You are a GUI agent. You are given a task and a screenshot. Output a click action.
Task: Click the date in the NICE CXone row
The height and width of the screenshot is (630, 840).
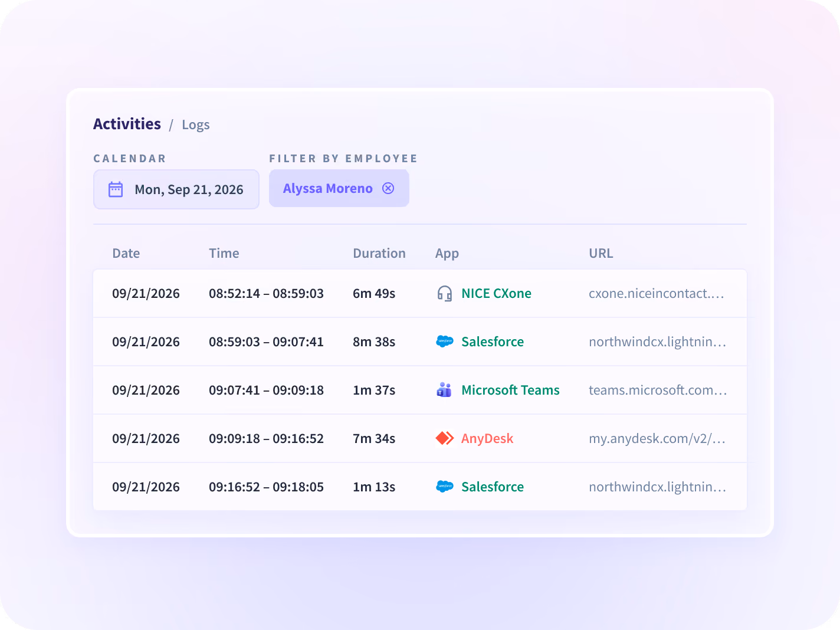146,293
